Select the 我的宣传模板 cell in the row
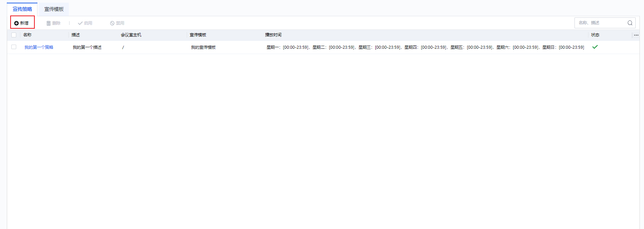Viewport: 644px width, 229px height. click(203, 47)
